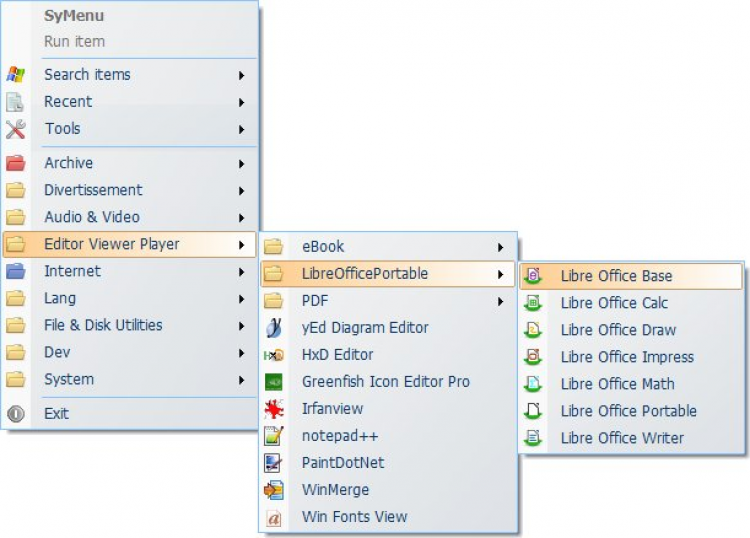The height and width of the screenshot is (538, 750).
Task: Expand the PDF submenu arrow
Action: [x=500, y=301]
